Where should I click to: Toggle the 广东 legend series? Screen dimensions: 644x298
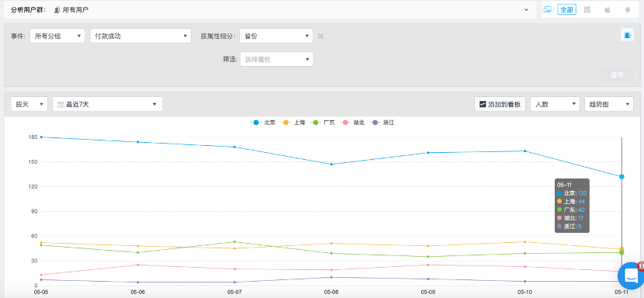pyautogui.click(x=323, y=122)
